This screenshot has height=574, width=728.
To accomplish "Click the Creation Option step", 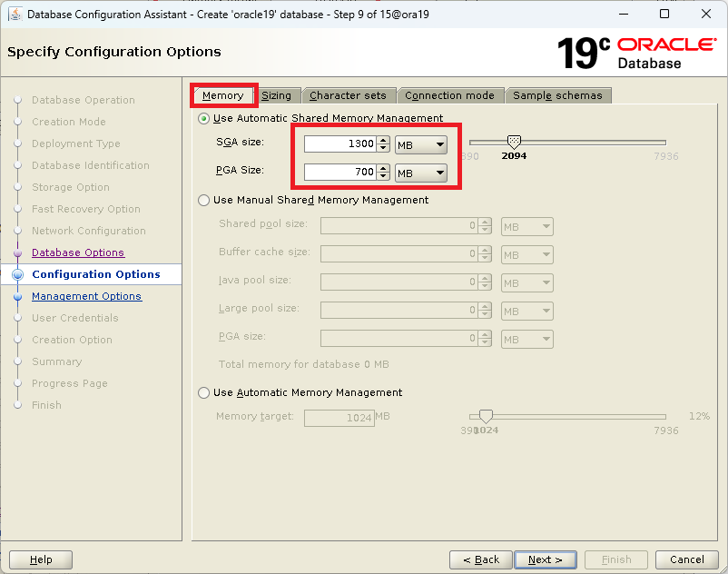I will pyautogui.click(x=72, y=340).
